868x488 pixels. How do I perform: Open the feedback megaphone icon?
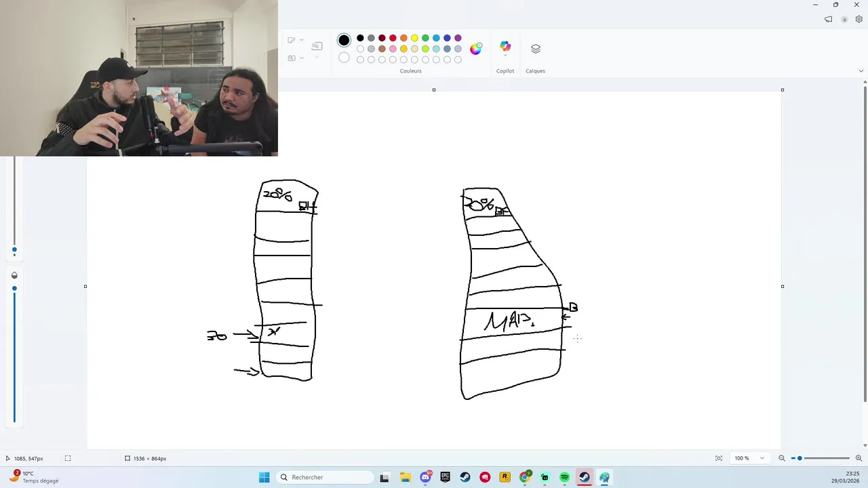828,19
